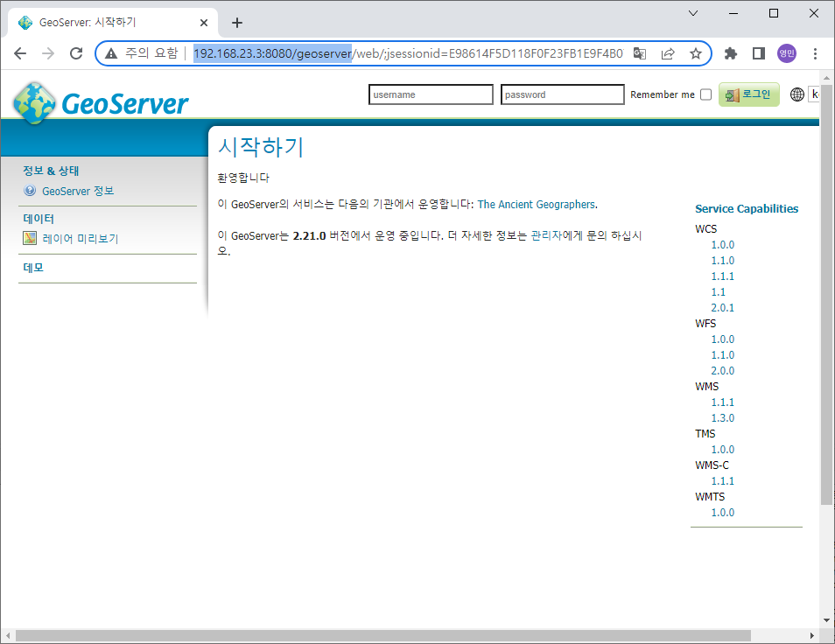Open WFS 1.0.0 capabilities
The width and height of the screenshot is (835, 644).
(723, 339)
